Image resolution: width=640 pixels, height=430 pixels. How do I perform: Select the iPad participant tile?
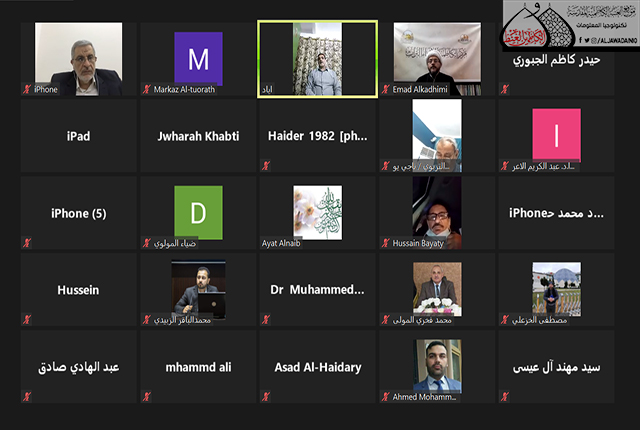[x=78, y=136]
